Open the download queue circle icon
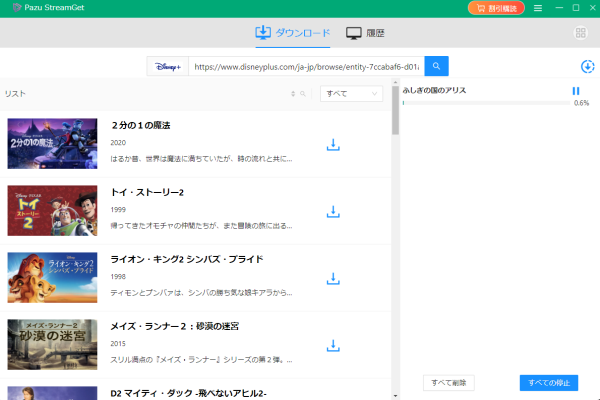 tap(587, 67)
